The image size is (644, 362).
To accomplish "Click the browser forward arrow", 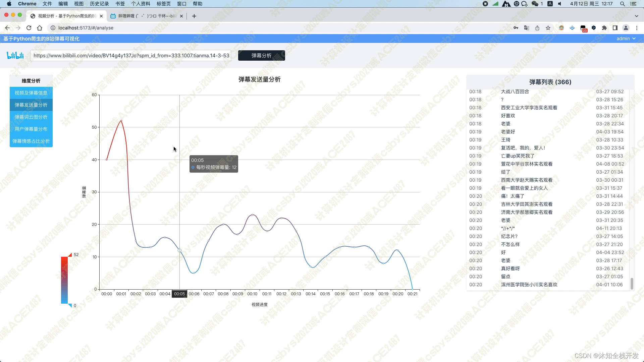I will [18, 28].
